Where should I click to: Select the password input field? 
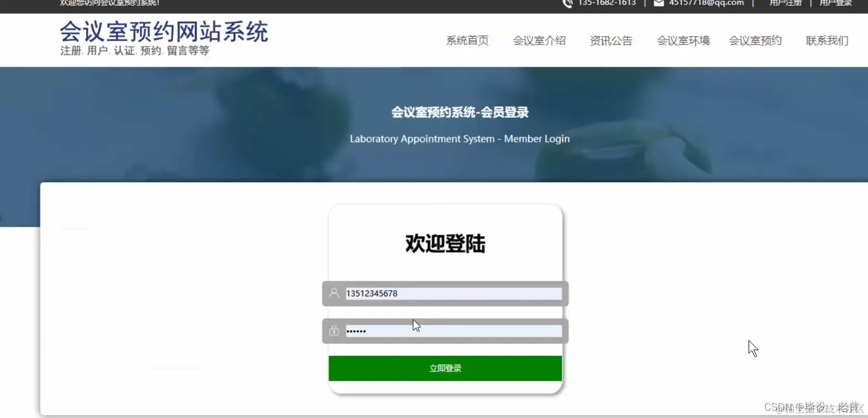(453, 331)
